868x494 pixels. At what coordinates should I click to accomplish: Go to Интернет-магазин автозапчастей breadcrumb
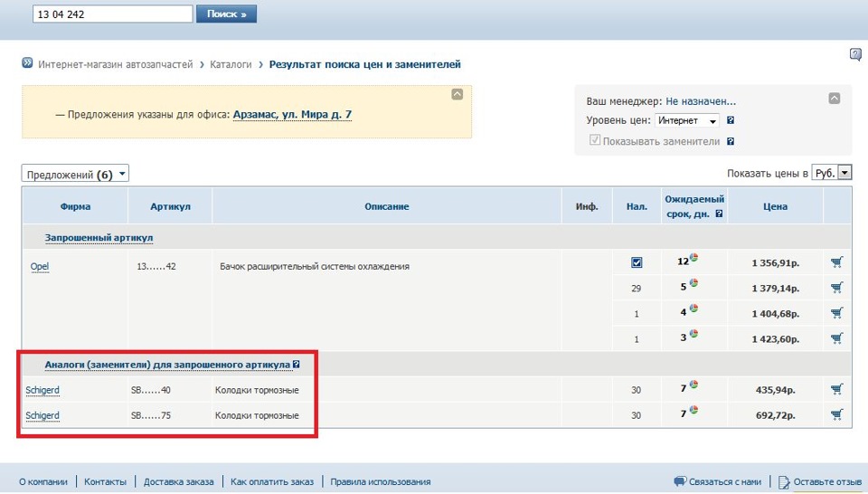point(116,64)
